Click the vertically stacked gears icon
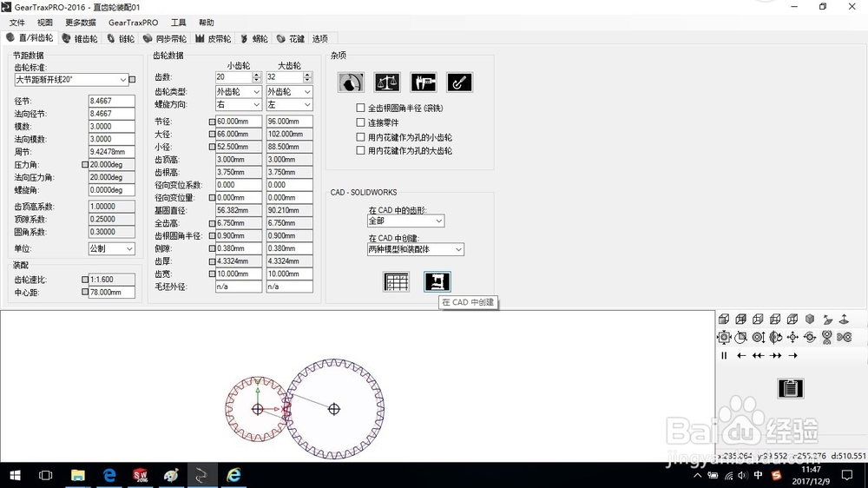The height and width of the screenshot is (488, 868). pos(827,337)
